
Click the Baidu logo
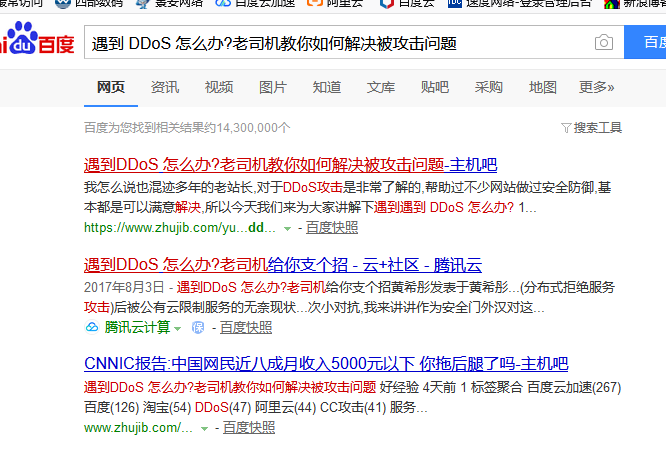(35, 45)
